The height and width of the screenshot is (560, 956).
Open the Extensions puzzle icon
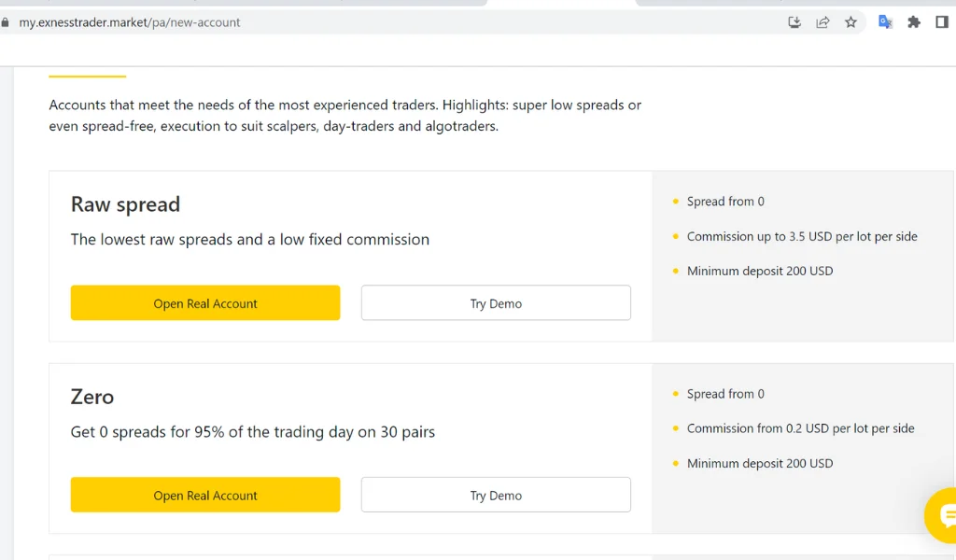click(x=914, y=22)
